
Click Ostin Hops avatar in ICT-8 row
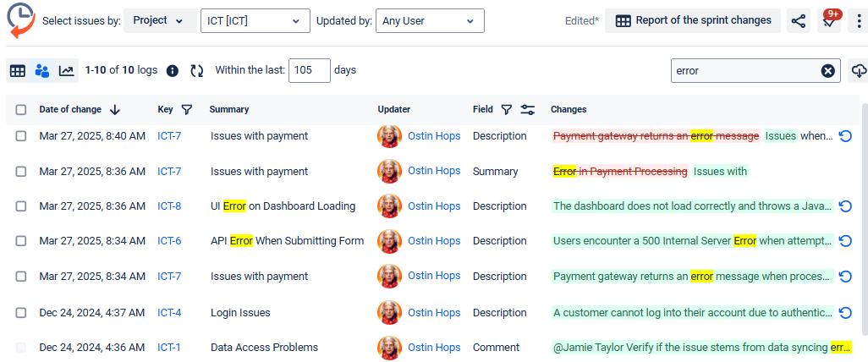pos(389,206)
